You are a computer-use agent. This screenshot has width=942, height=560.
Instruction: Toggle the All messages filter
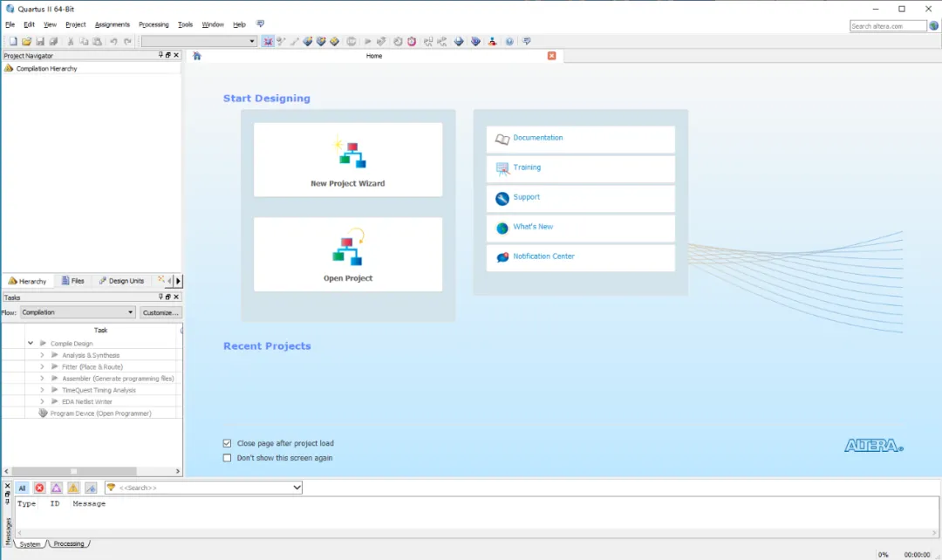point(22,488)
